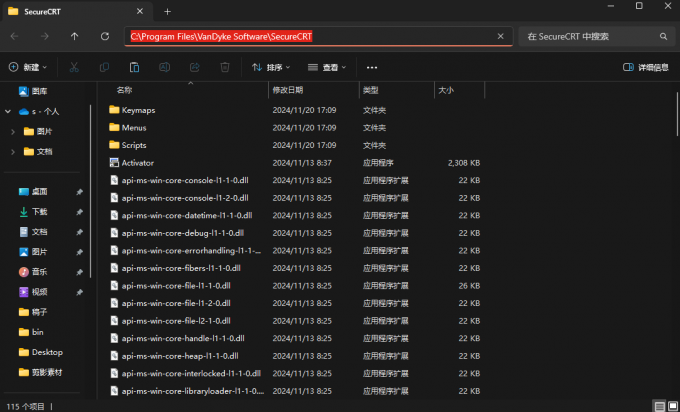The width and height of the screenshot is (680, 412).
Task: Click the Paste clipboard icon
Action: point(134,67)
